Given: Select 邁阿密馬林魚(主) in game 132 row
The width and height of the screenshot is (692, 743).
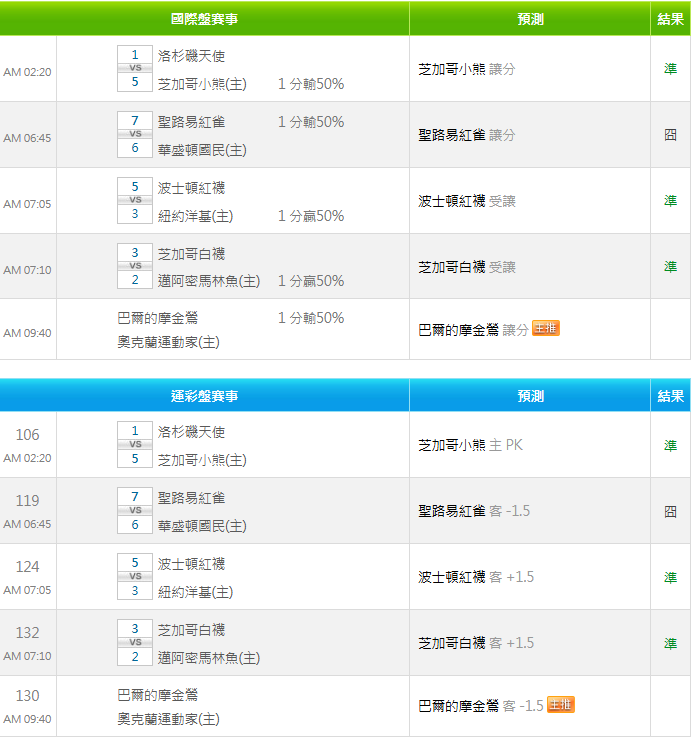Looking at the screenshot, I should (x=209, y=657).
